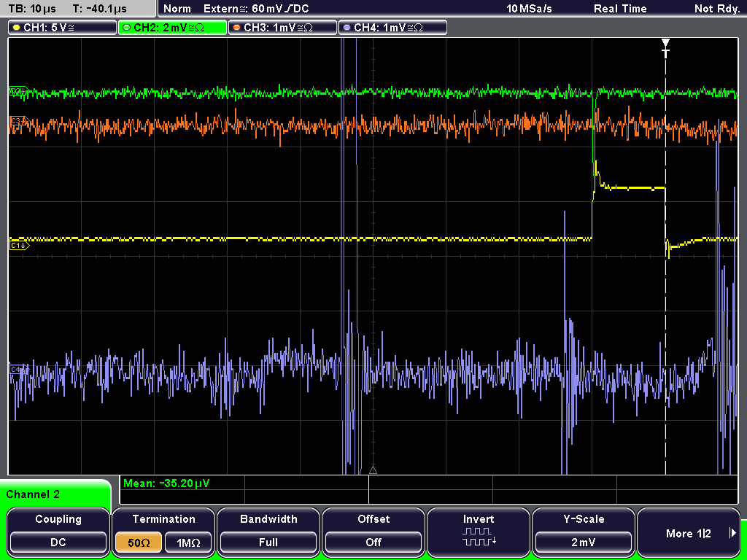Click the 10 MSa/s sample rate readout
Viewport: 747px width, 560px height.
point(529,9)
